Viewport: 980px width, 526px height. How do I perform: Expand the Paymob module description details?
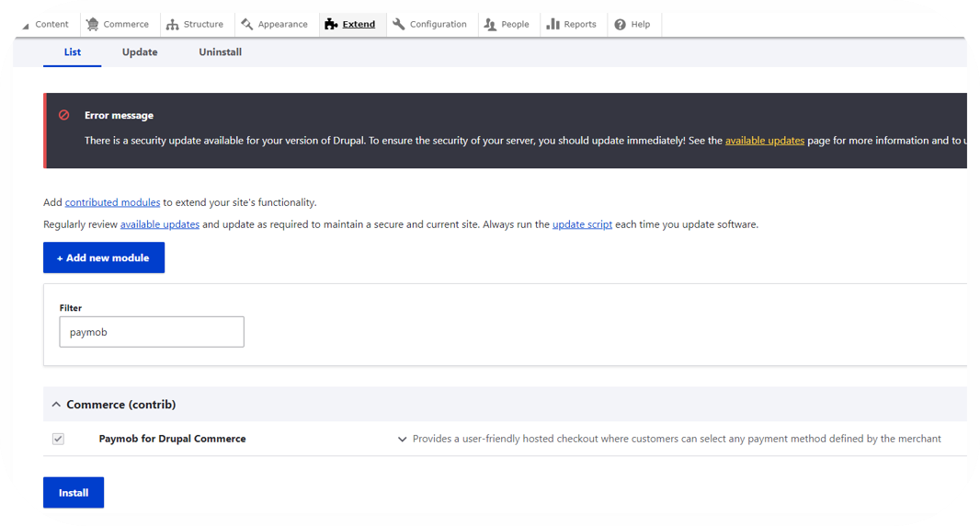click(402, 440)
